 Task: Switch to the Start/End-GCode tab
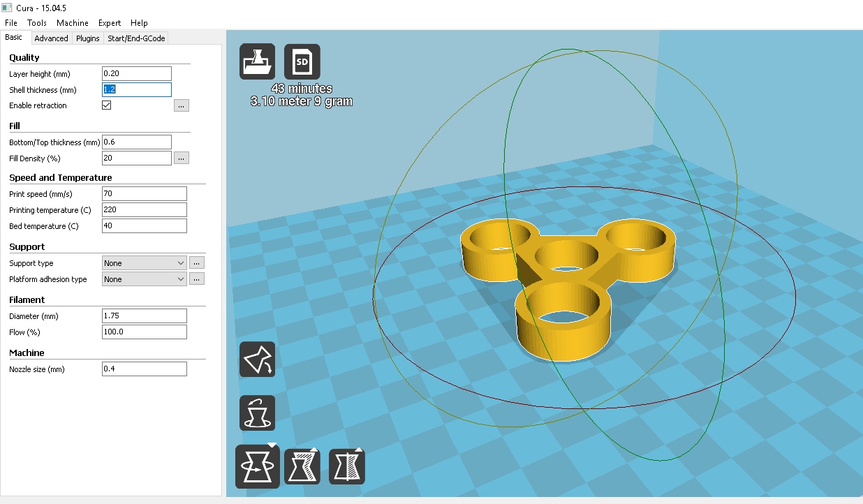(136, 38)
